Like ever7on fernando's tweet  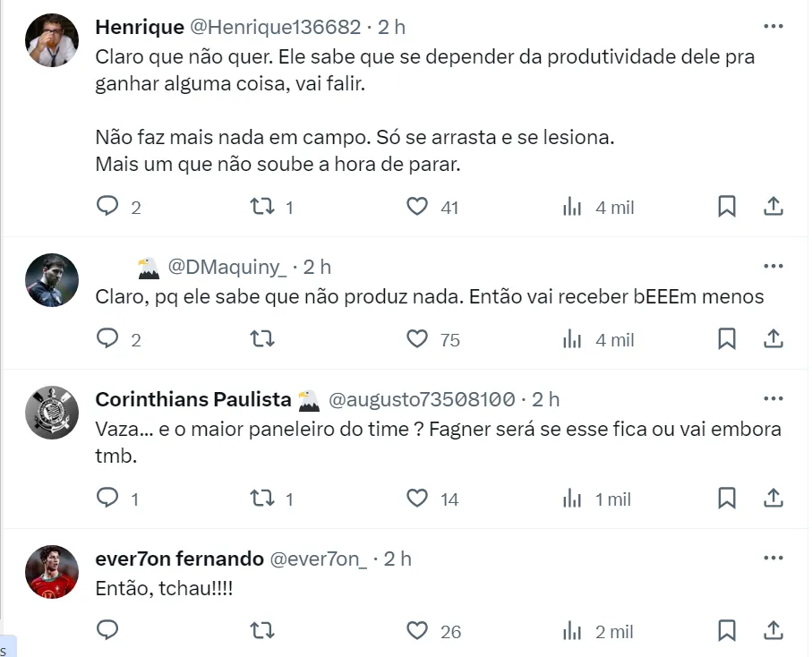tap(417, 631)
